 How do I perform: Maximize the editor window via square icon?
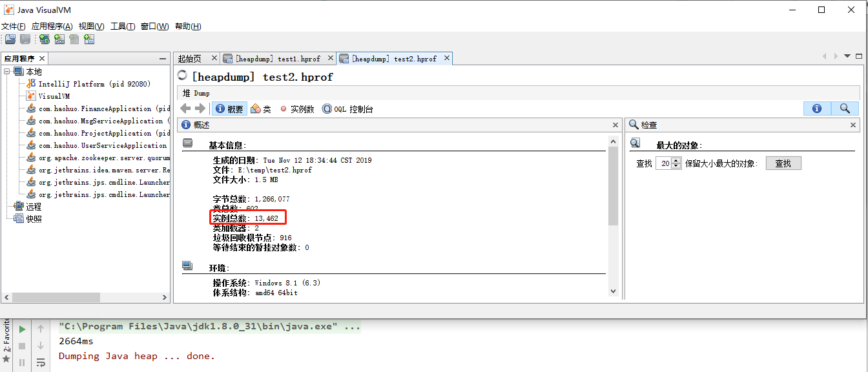coord(860,57)
